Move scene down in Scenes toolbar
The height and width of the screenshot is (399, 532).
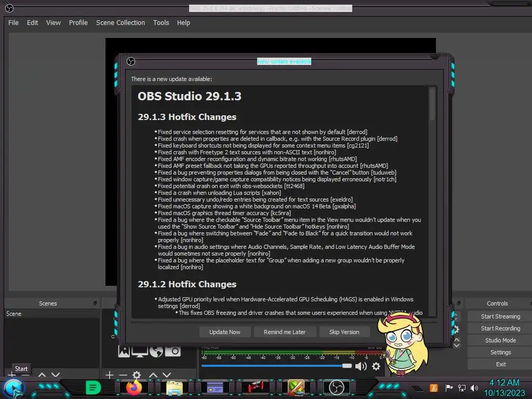(56, 375)
